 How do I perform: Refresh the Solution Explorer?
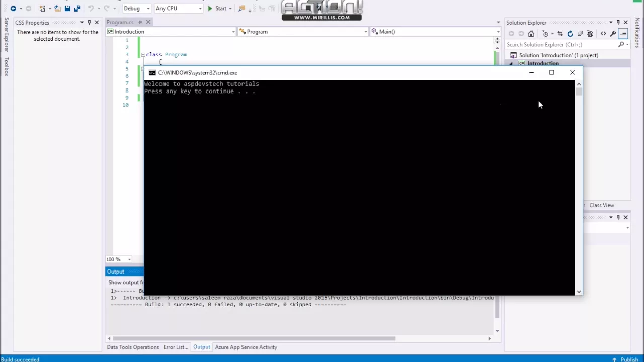pos(570,34)
